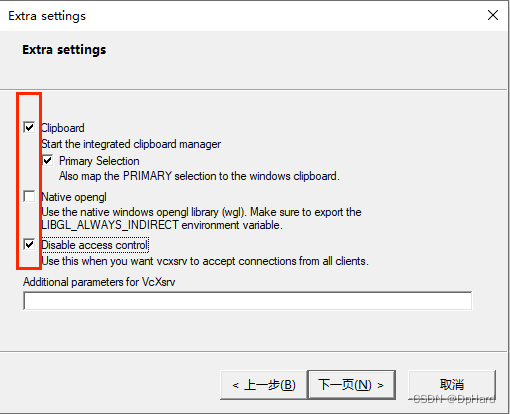Viewport: 510px width, 414px height.
Task: Click the 'Primary Selection' label text
Action: click(99, 161)
